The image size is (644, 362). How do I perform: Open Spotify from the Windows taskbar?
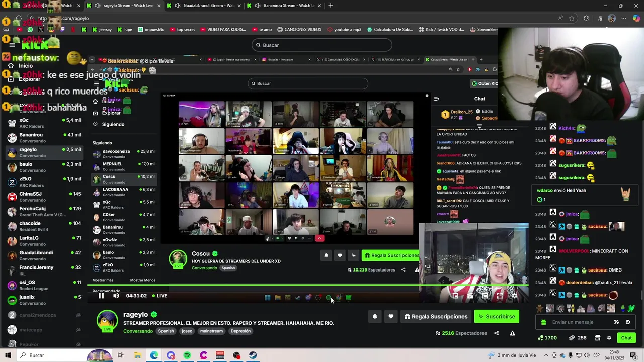187,355
